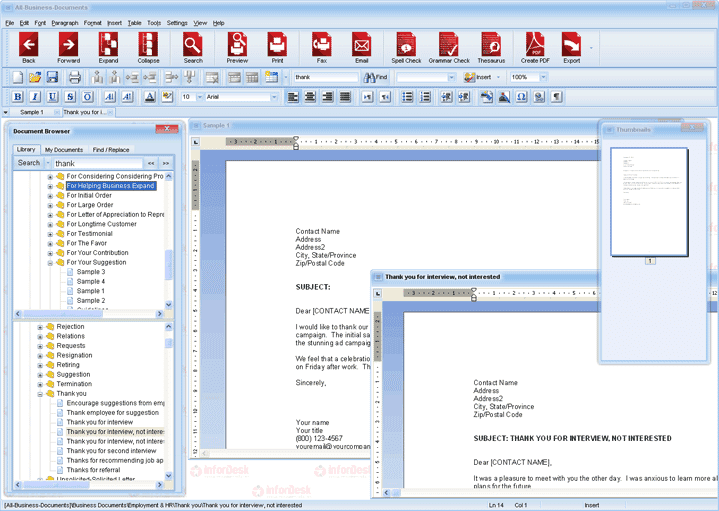Screen dimensions: 719x511
Task: Open the File menu
Action: [10, 22]
